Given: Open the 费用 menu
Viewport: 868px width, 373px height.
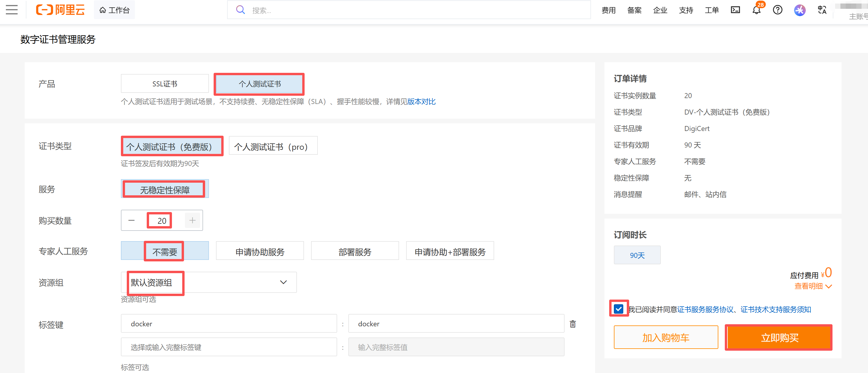Looking at the screenshot, I should pyautogui.click(x=609, y=10).
